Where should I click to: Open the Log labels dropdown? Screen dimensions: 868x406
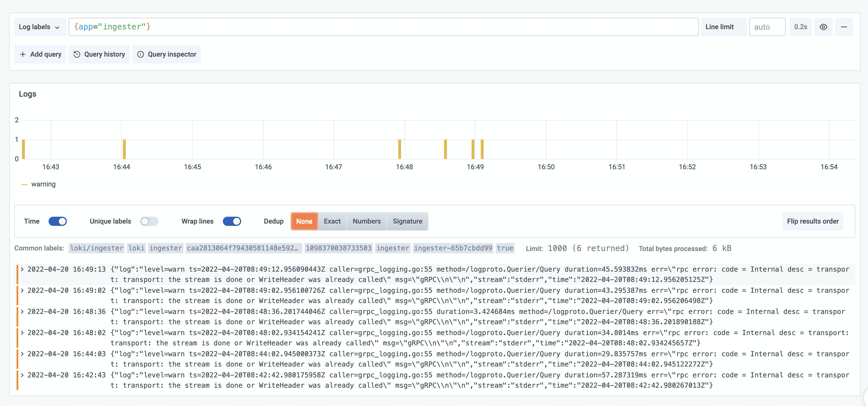pyautogui.click(x=40, y=27)
